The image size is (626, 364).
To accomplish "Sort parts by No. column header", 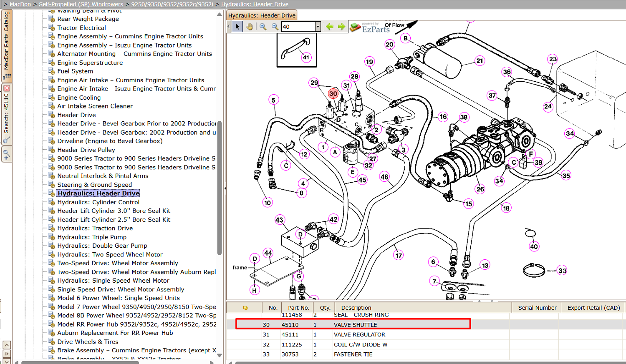I will pyautogui.click(x=273, y=308).
